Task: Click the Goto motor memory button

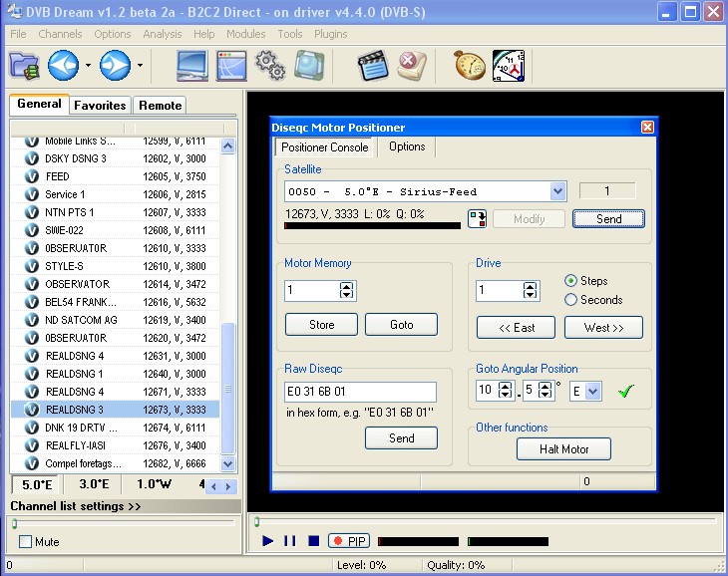Action: (x=401, y=325)
